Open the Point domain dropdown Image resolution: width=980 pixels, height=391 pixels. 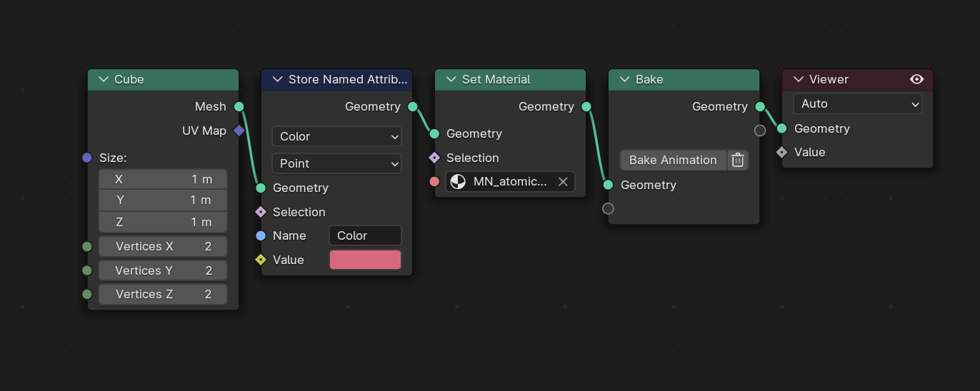coord(336,163)
